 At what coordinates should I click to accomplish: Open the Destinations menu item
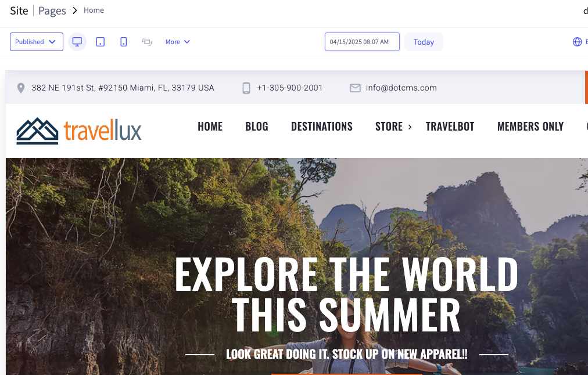[322, 127]
